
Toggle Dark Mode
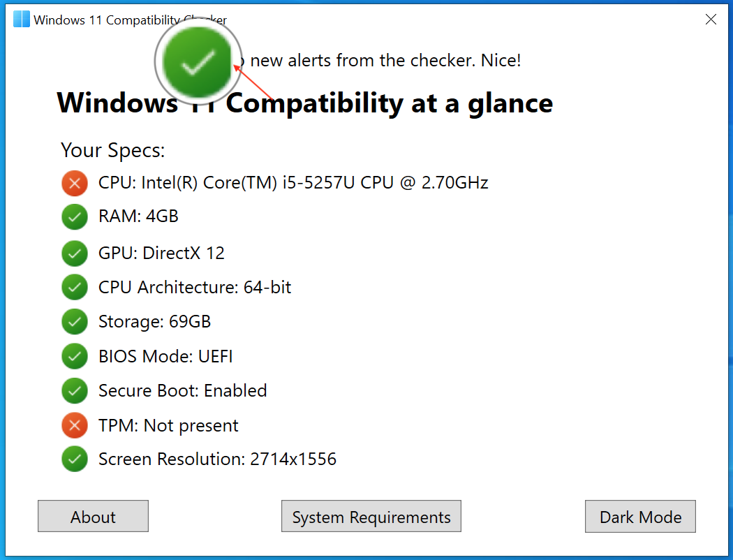(639, 516)
